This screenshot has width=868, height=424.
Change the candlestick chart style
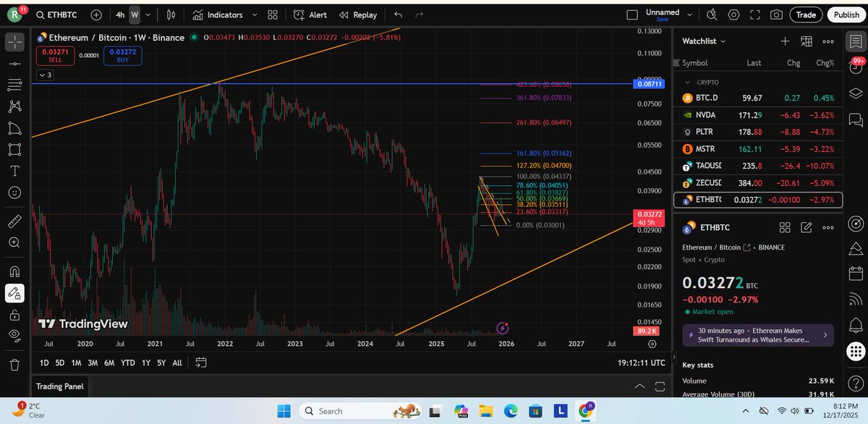click(171, 14)
